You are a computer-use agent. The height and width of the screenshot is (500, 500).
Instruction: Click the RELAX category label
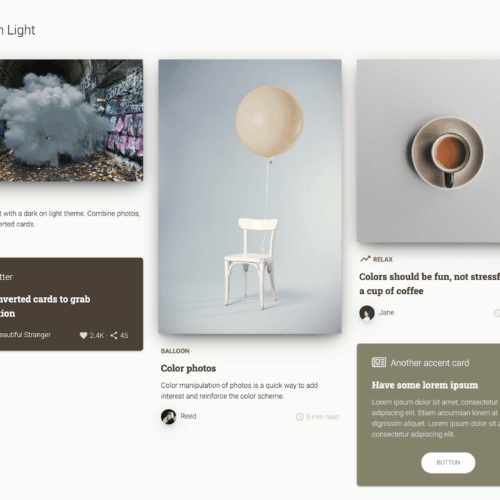(383, 259)
